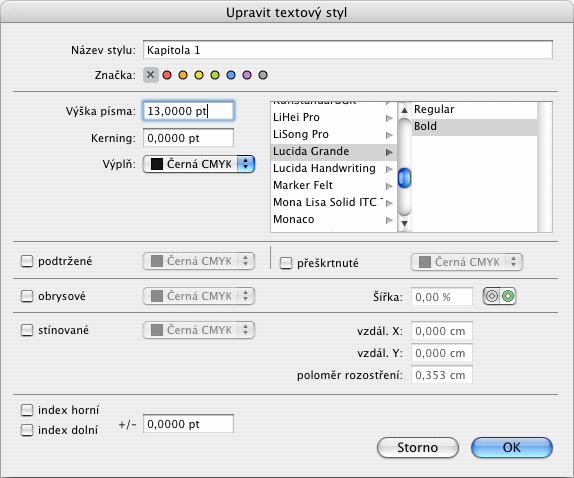Screen dimensions: 574x478
Task: Expand the Marker Felt font arrow
Action: (x=389, y=186)
